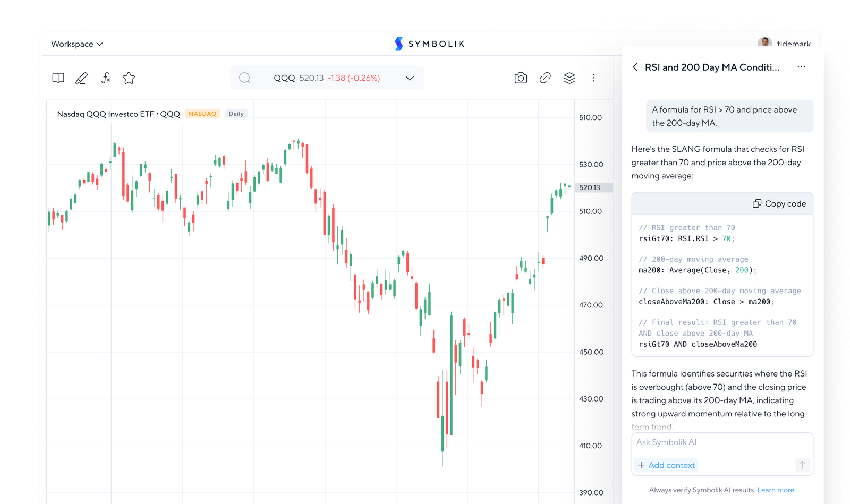
Task: Open the tidemark user profile
Action: coord(784,44)
